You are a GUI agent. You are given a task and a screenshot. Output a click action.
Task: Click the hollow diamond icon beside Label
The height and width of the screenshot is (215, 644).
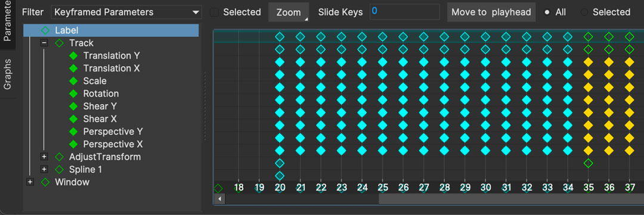(45, 30)
